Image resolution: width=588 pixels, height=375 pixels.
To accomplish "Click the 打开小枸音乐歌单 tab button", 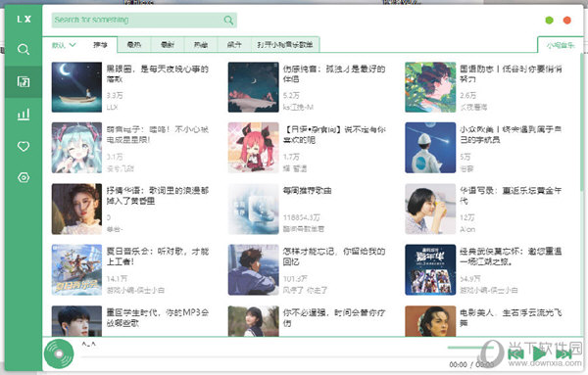I will (285, 45).
